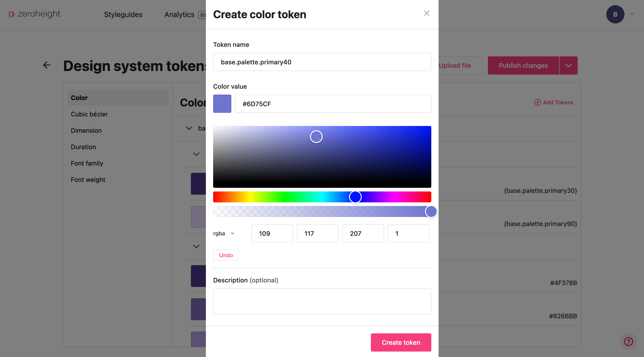The image size is (644, 357).
Task: Click the hex color value field
Action: click(333, 104)
